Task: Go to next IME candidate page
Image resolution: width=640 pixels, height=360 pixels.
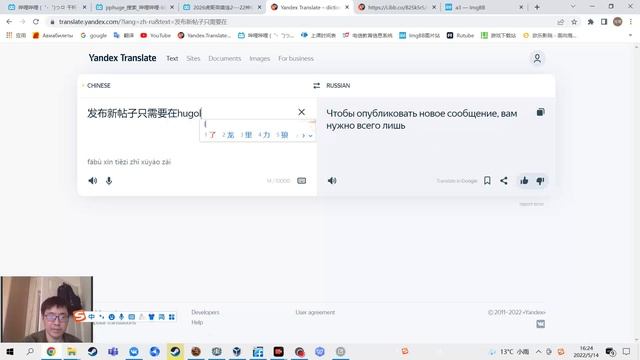Action: 303,136
